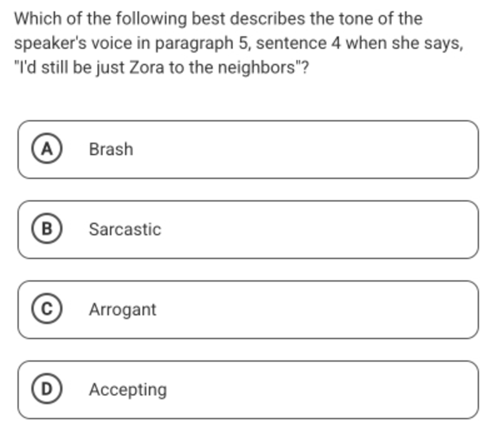The width and height of the screenshot is (504, 443).
Task: Click the word Brash in option A
Action: (111, 150)
